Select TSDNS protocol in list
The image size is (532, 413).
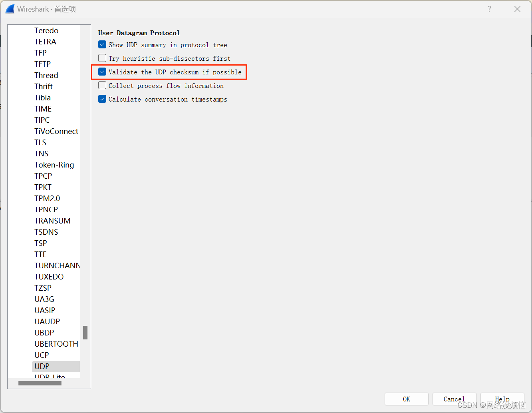pos(46,232)
